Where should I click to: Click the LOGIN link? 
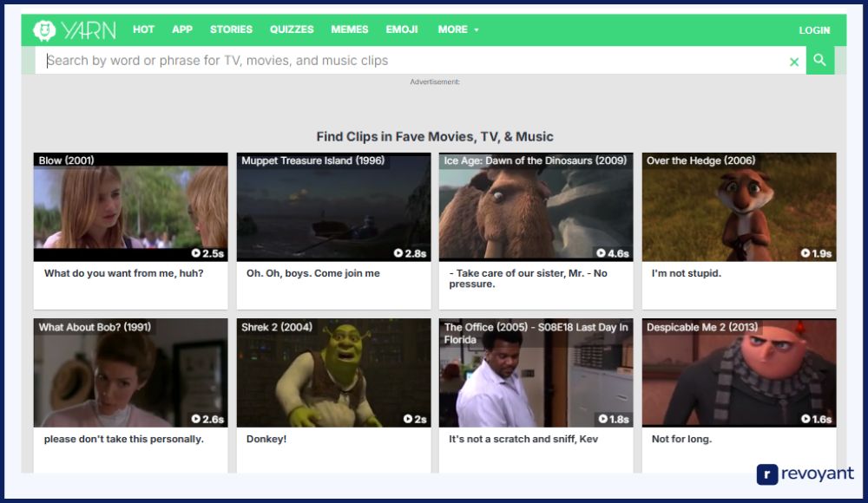[814, 30]
